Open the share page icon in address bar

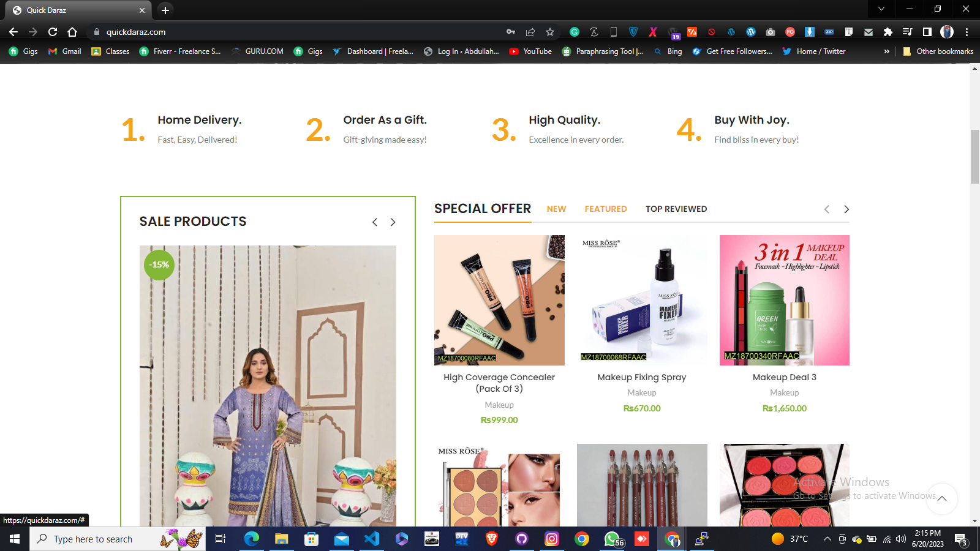coord(530,32)
